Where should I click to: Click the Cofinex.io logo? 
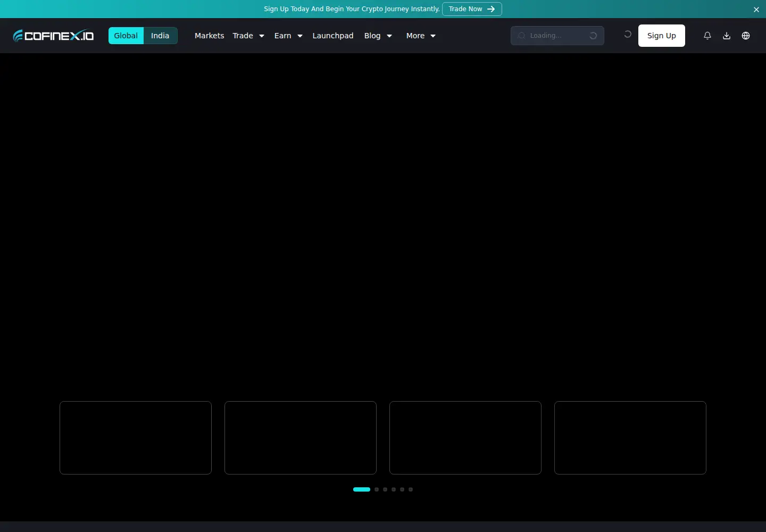[53, 36]
